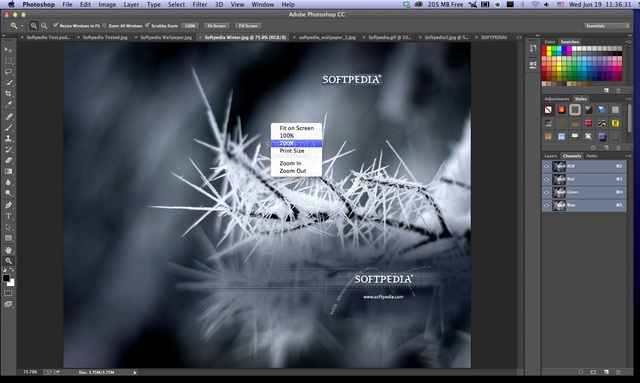The width and height of the screenshot is (640, 383).
Task: Apply the default no-style swatch
Action: coord(548,109)
